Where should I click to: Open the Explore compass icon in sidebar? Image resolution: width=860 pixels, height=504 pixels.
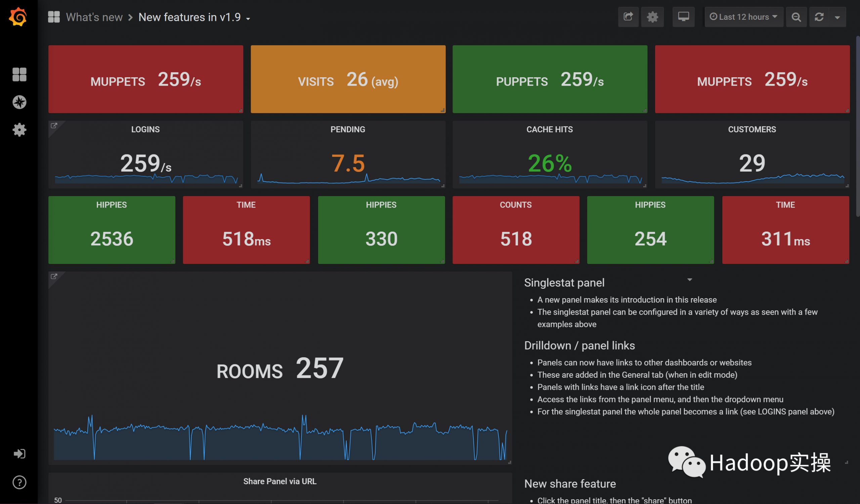(x=19, y=102)
